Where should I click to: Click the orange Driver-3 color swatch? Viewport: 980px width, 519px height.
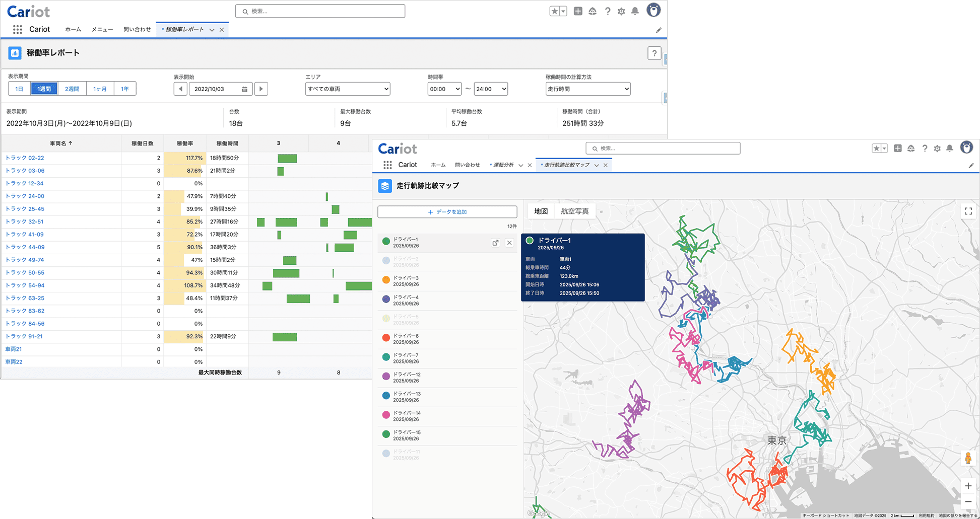pyautogui.click(x=386, y=280)
